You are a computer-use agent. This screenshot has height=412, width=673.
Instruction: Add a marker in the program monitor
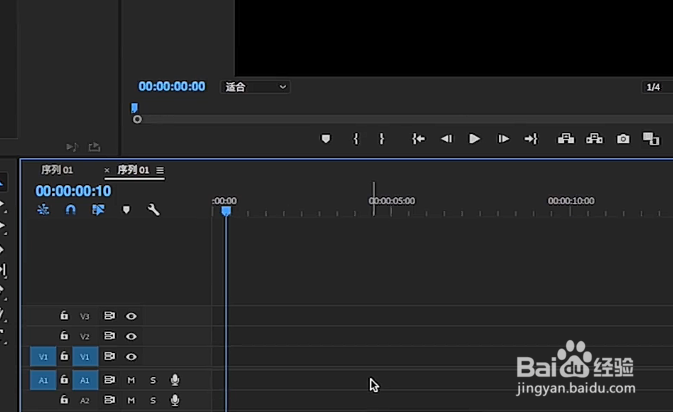(x=326, y=139)
